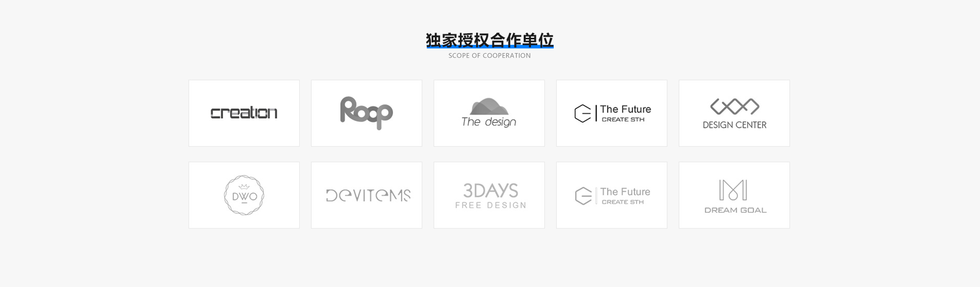This screenshot has height=287, width=980.
Task: Click the 独家授权合作单位 section heading
Action: pos(489,40)
